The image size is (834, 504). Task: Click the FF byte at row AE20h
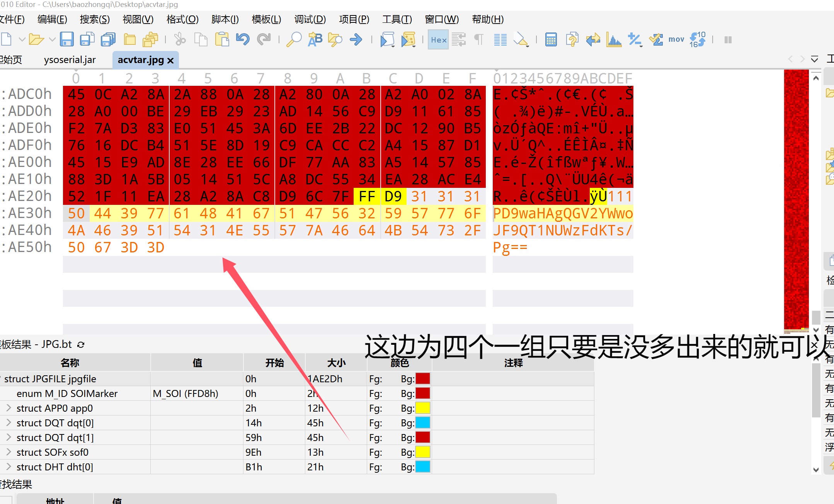[367, 196]
